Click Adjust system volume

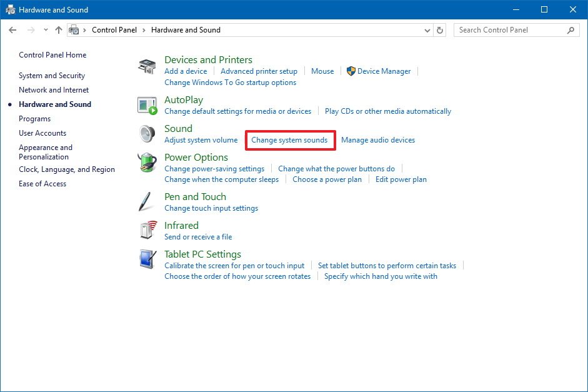(x=201, y=140)
